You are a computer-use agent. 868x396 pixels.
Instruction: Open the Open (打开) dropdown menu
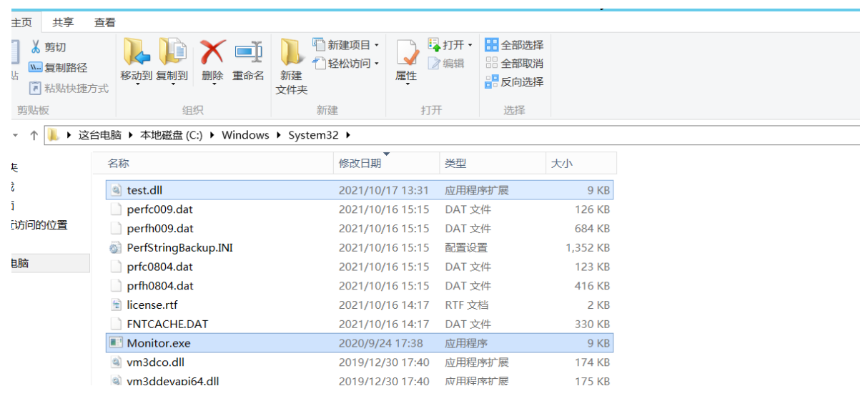pos(470,45)
